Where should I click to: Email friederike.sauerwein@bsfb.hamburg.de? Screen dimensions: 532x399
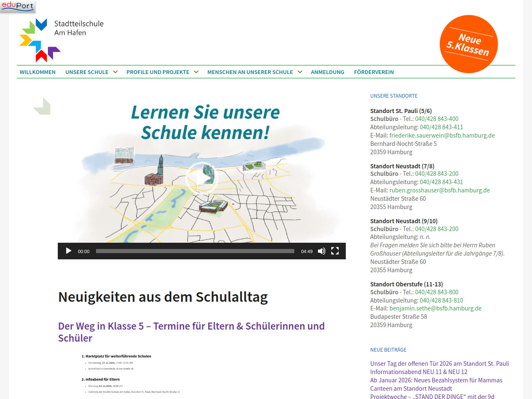click(442, 135)
